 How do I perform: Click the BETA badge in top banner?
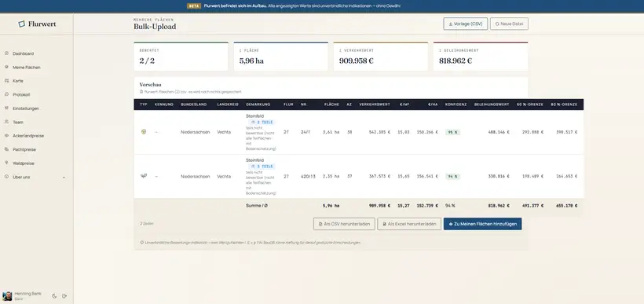[x=194, y=6]
